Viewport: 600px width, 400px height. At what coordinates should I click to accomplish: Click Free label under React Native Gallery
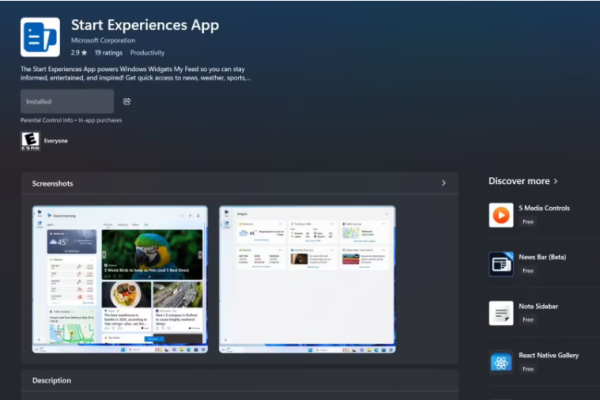528,369
